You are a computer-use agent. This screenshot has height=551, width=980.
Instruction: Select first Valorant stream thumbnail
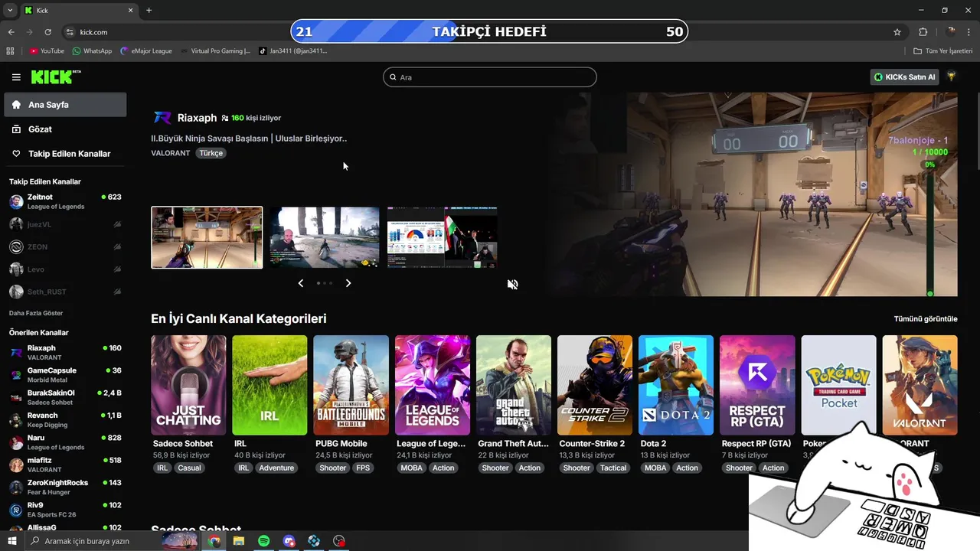(207, 237)
